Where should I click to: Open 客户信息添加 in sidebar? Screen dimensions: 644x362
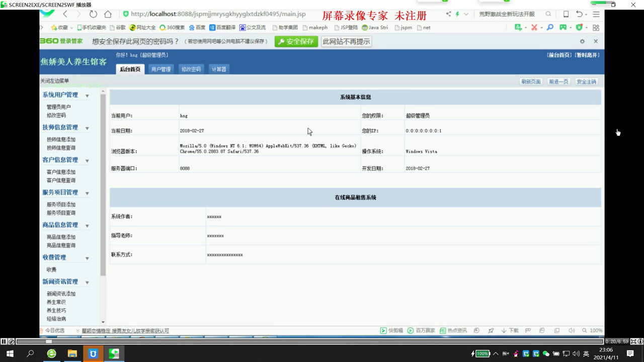coord(61,172)
